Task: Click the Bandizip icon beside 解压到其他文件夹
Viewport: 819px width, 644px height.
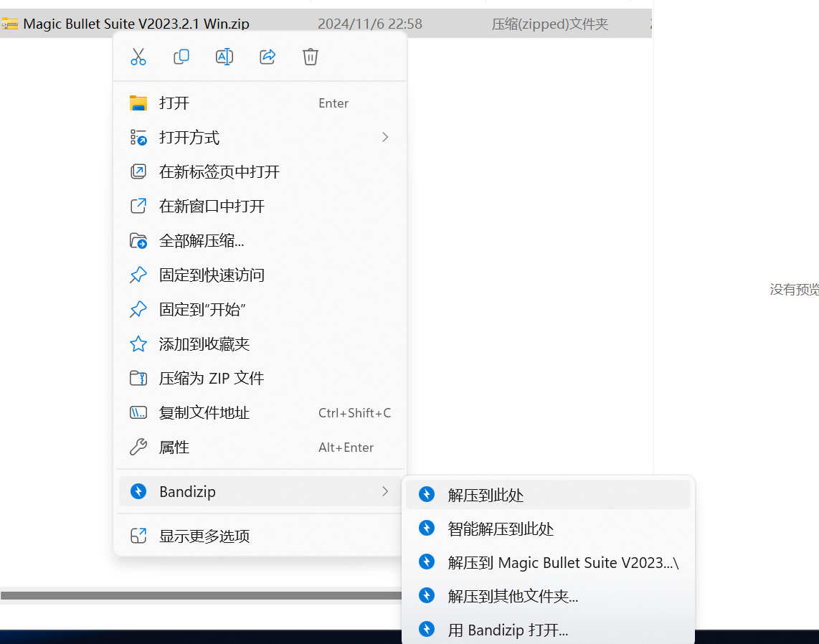Action: [427, 595]
